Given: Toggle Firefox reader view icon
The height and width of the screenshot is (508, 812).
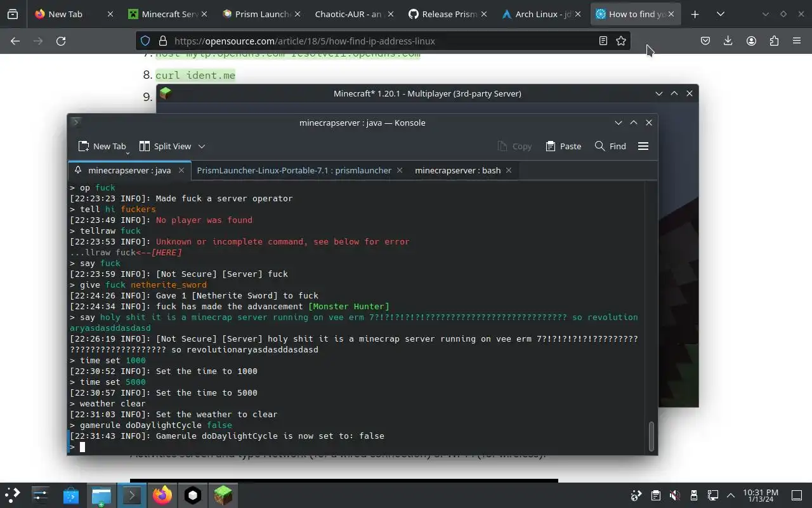Looking at the screenshot, I should [603, 41].
